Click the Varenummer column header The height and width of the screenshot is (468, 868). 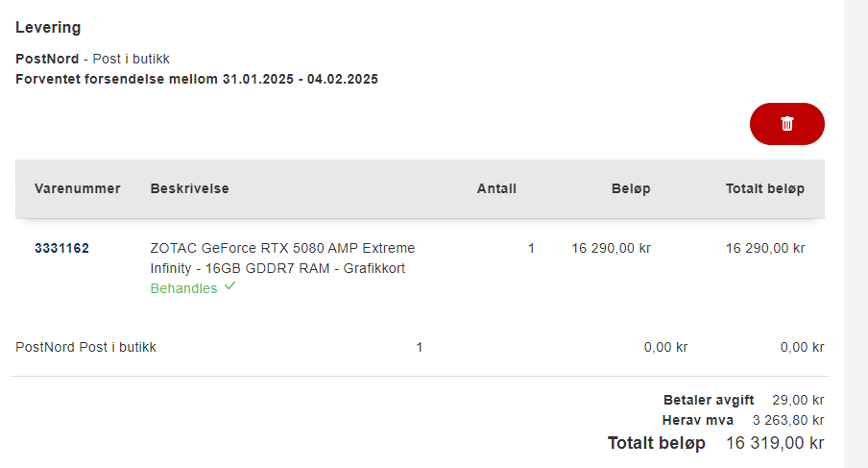click(77, 189)
